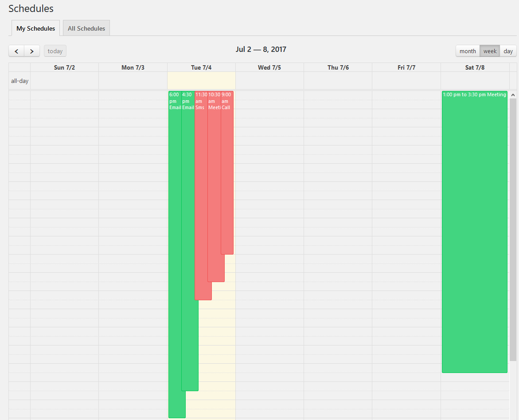Click the previous week arrow
This screenshot has width=519, height=420.
coord(16,51)
